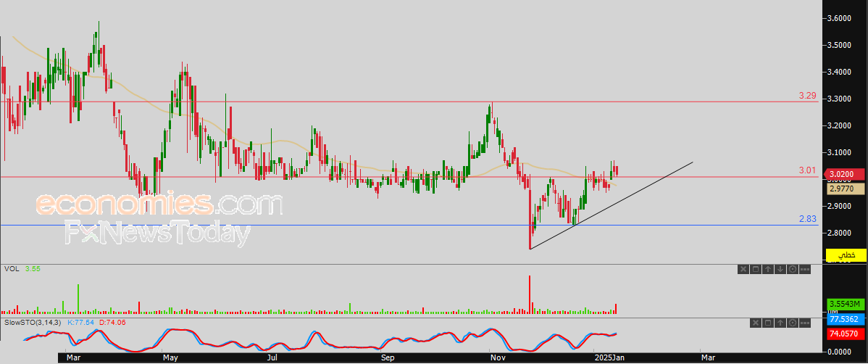Click 2025Jan on the time axis

click(611, 358)
